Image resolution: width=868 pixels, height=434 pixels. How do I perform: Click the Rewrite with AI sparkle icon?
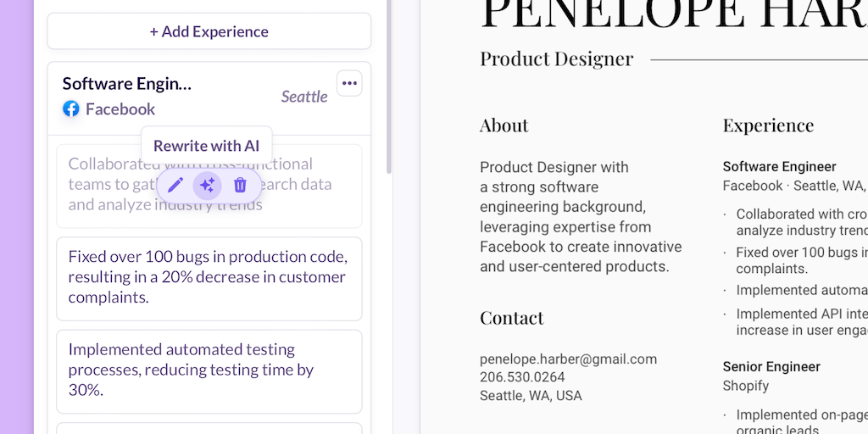click(208, 185)
